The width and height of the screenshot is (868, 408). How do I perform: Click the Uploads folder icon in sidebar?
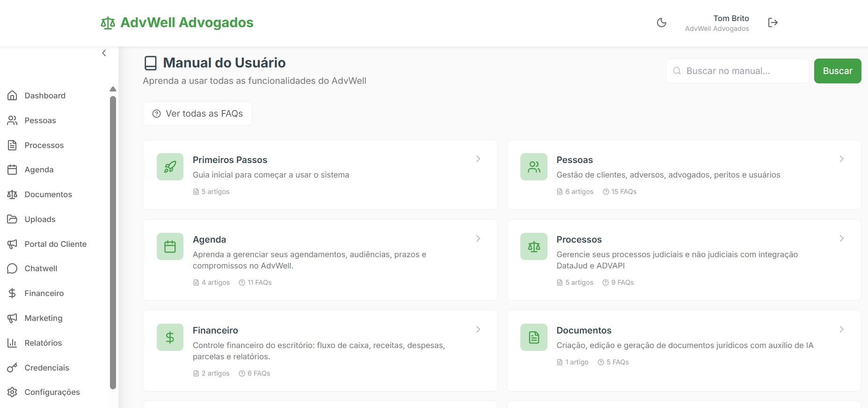[12, 219]
